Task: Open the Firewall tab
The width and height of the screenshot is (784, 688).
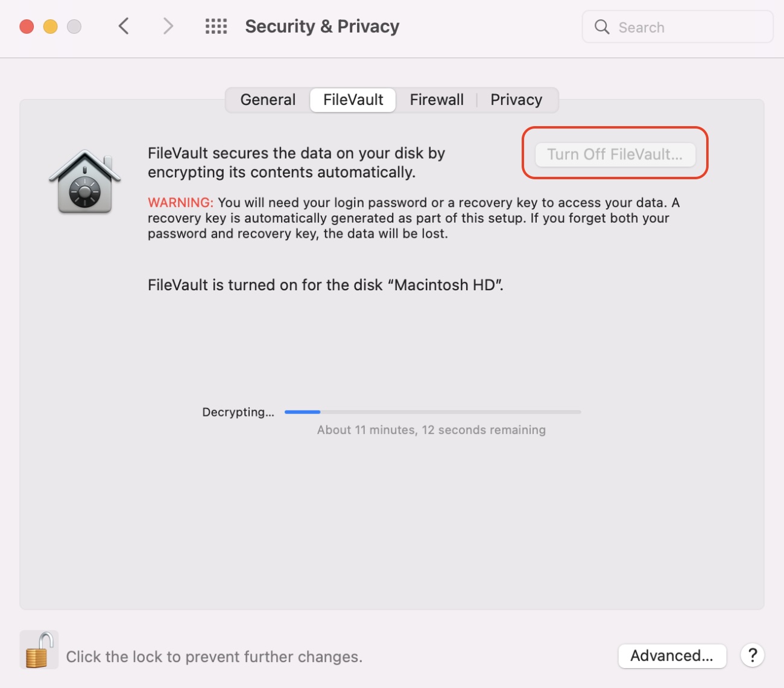Action: pyautogui.click(x=436, y=100)
